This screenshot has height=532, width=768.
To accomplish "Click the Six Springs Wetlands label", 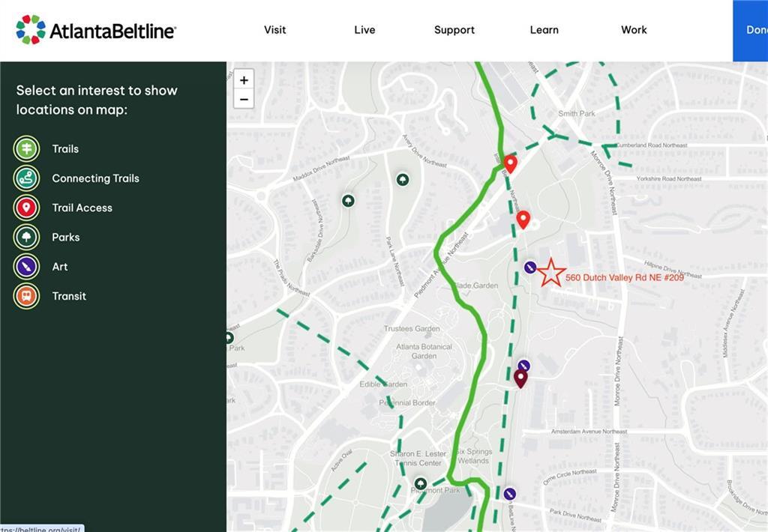I will pyautogui.click(x=474, y=456).
